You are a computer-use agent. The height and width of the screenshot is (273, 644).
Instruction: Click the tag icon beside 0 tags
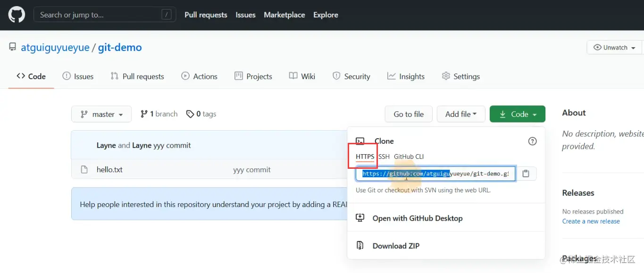[190, 114]
